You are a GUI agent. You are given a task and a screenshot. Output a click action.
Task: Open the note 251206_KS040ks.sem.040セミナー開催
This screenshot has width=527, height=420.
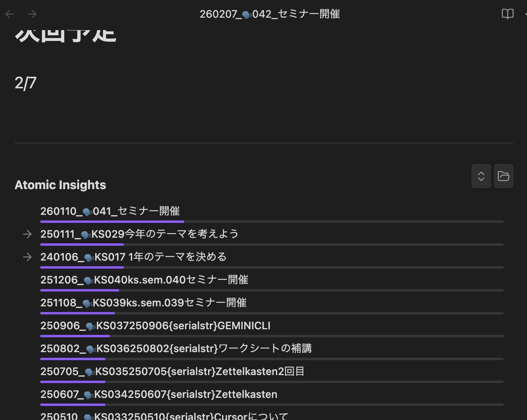(144, 279)
